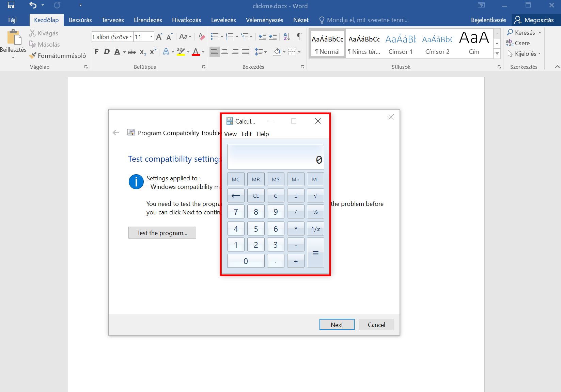Toggle subscript formatting
This screenshot has width=561, height=392.
tap(143, 52)
